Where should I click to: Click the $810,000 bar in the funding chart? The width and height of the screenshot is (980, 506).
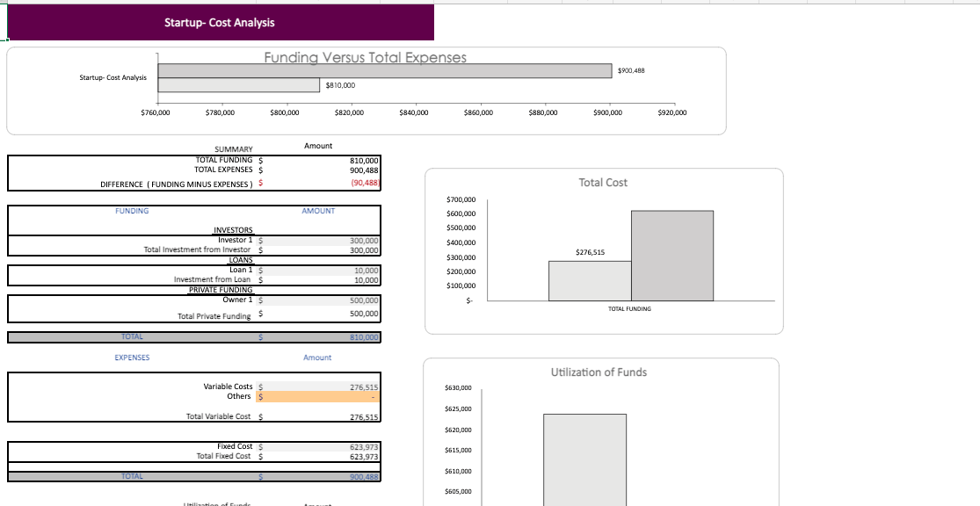237,85
